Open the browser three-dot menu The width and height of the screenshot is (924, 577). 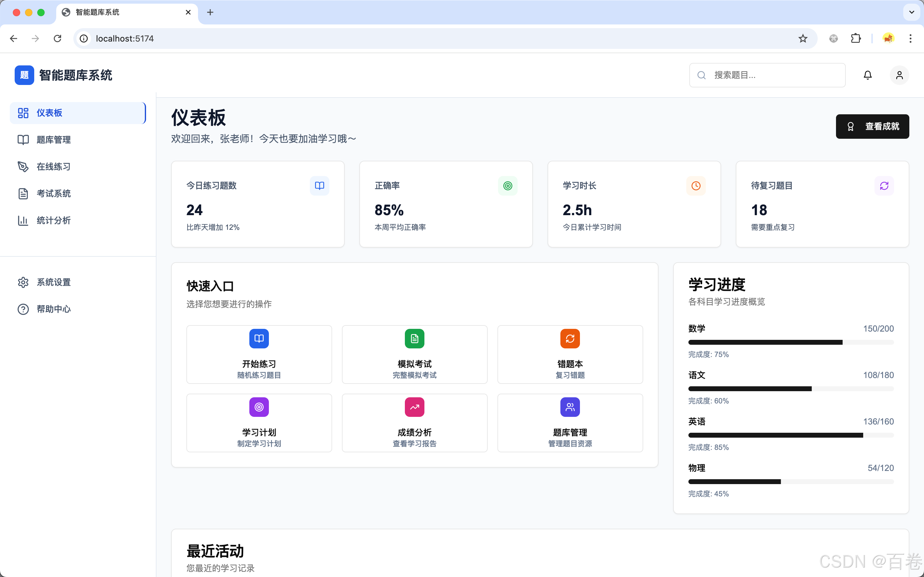911,39
